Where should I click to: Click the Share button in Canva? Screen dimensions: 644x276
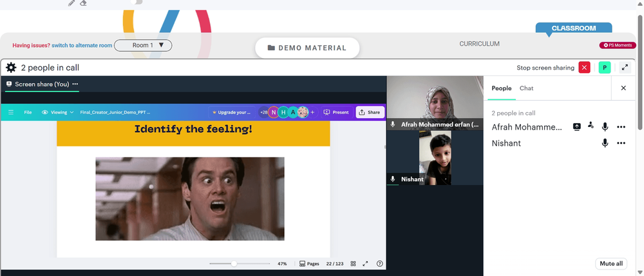click(370, 112)
